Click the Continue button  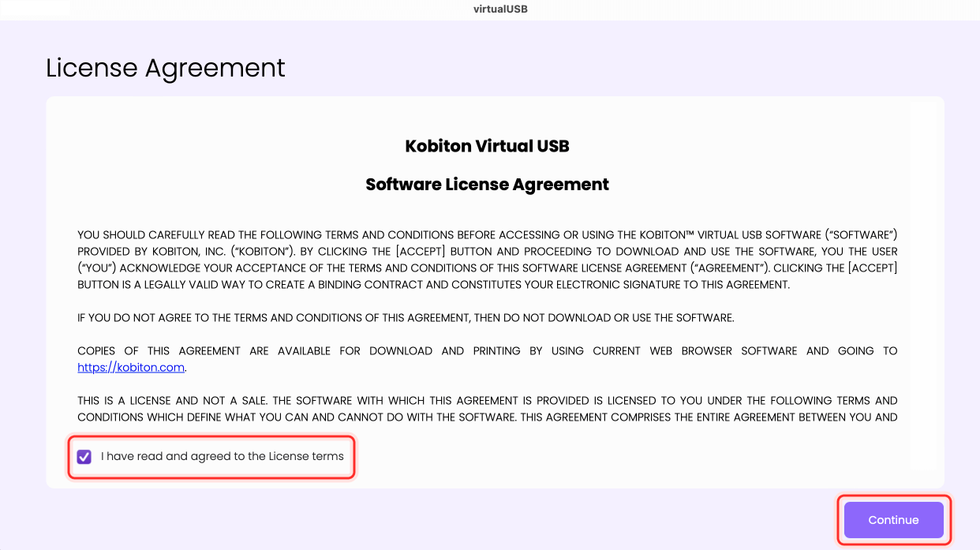click(x=893, y=520)
